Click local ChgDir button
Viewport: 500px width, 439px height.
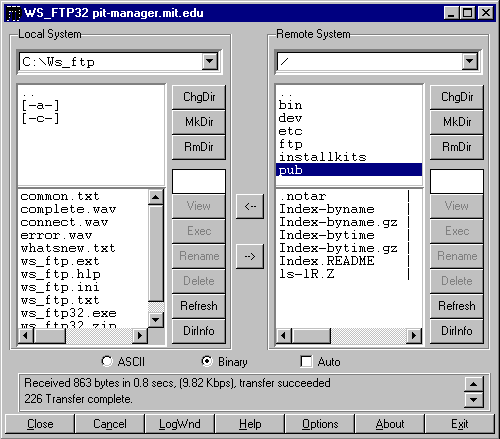199,97
